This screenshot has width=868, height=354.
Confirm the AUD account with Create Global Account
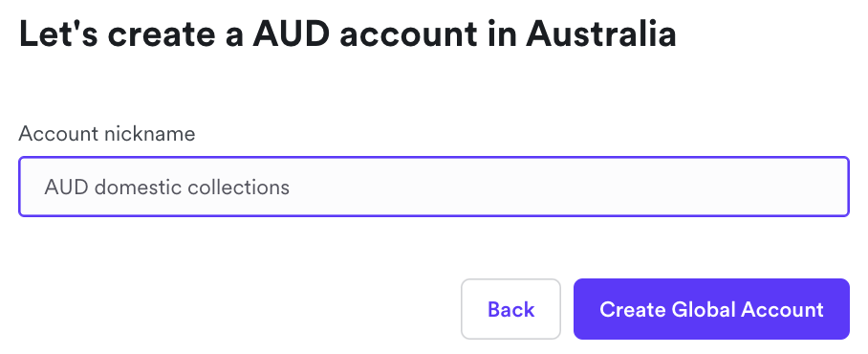click(711, 309)
